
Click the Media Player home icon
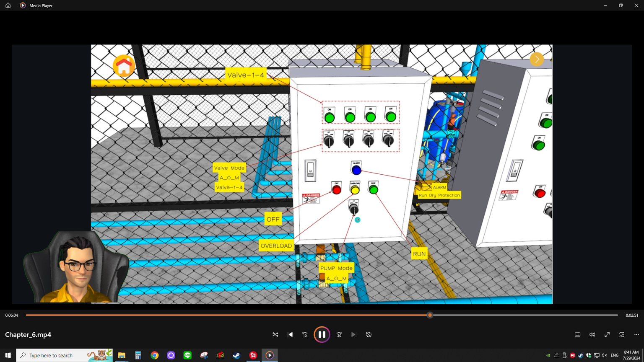[x=8, y=5]
